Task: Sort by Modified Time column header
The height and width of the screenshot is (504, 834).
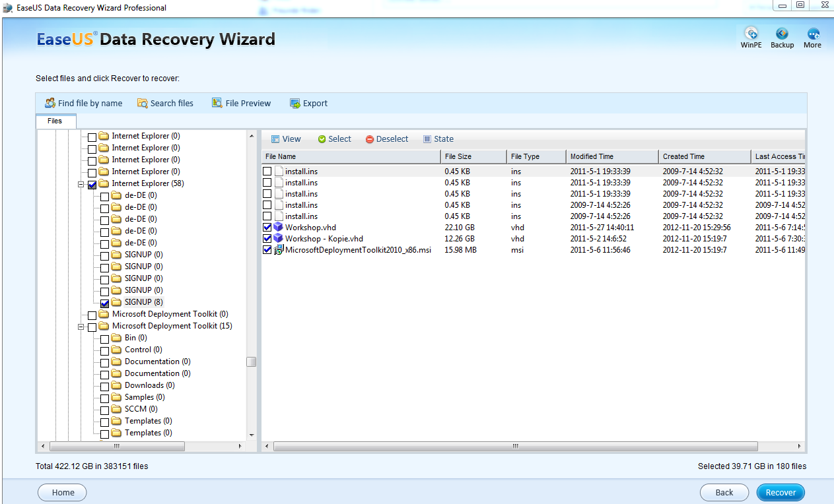Action: 612,156
